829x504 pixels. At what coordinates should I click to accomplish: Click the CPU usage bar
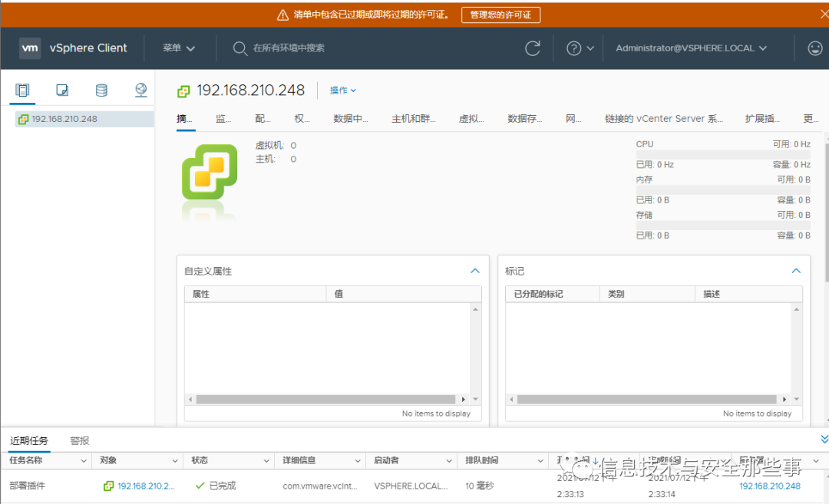[723, 154]
